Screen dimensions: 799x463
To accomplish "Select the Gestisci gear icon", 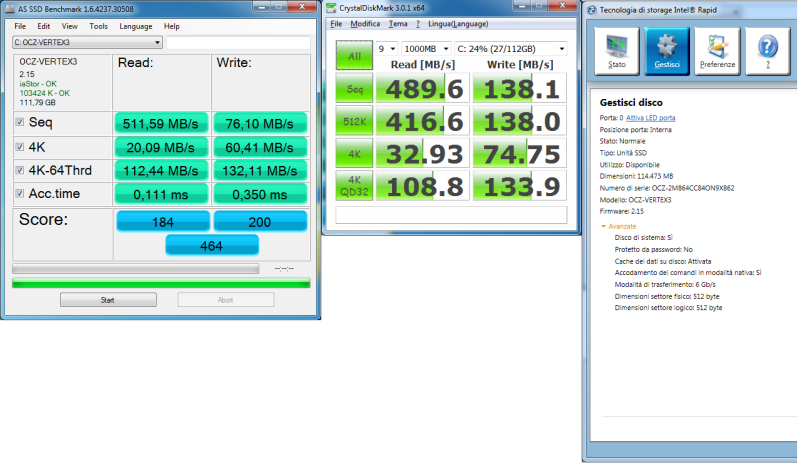I will click(666, 50).
